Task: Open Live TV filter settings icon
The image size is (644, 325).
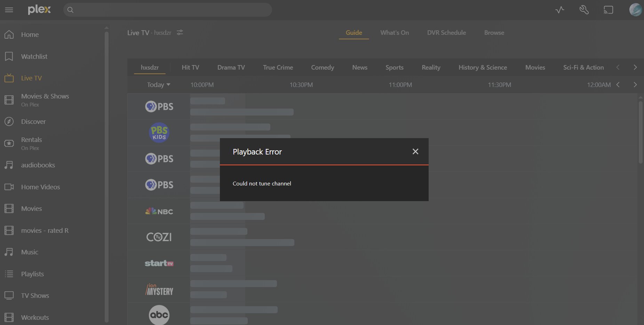Action: click(x=180, y=32)
